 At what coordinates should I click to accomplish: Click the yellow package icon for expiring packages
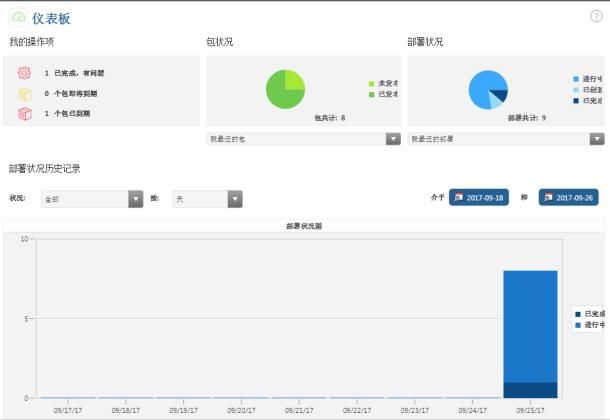tap(25, 94)
